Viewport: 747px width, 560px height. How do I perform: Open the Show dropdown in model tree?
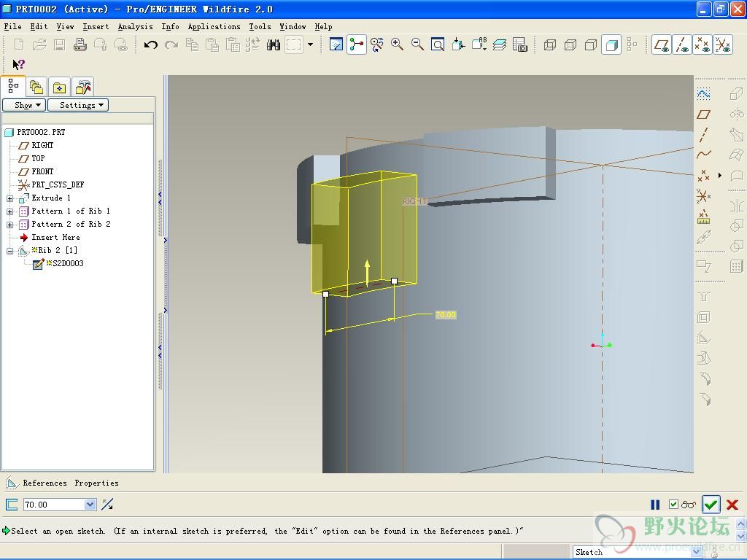pyautogui.click(x=25, y=105)
